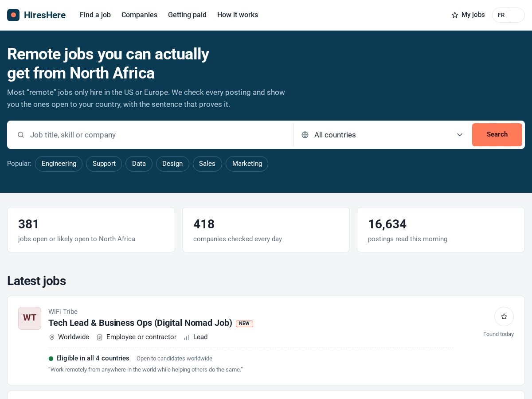Click the 16,634 postings stat card
The width and height of the screenshot is (532, 399).
coord(441,230)
